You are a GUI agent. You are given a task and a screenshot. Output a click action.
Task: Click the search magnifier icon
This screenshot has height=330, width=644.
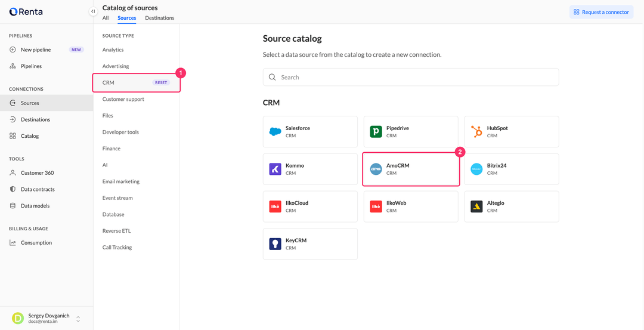pyautogui.click(x=272, y=77)
